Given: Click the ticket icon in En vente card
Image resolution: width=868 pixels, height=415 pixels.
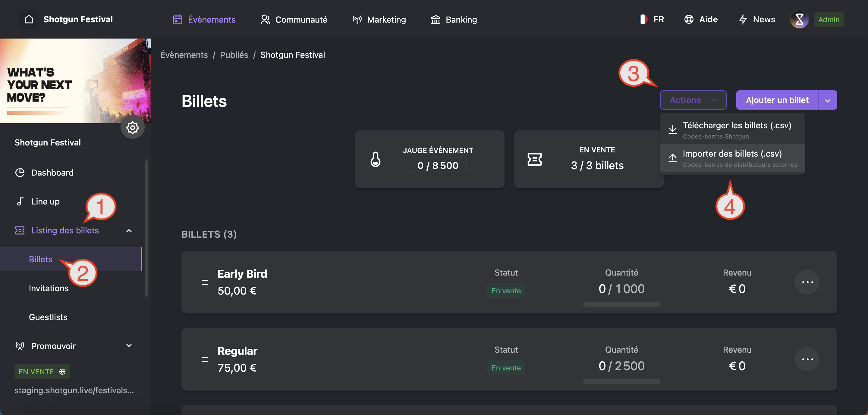Looking at the screenshot, I should (x=534, y=159).
